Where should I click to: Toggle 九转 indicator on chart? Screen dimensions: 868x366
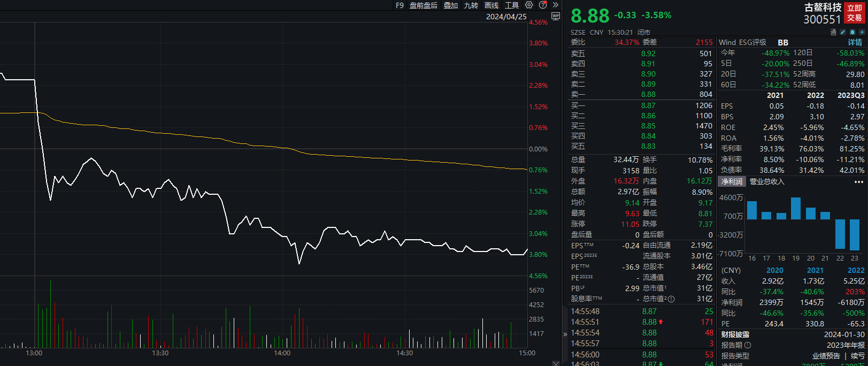471,5
